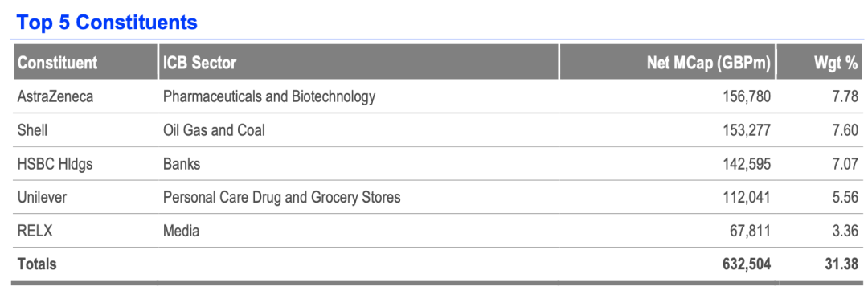Viewport: 868px width, 291px height.
Task: Select the Constituent column header
Action: coord(58,63)
